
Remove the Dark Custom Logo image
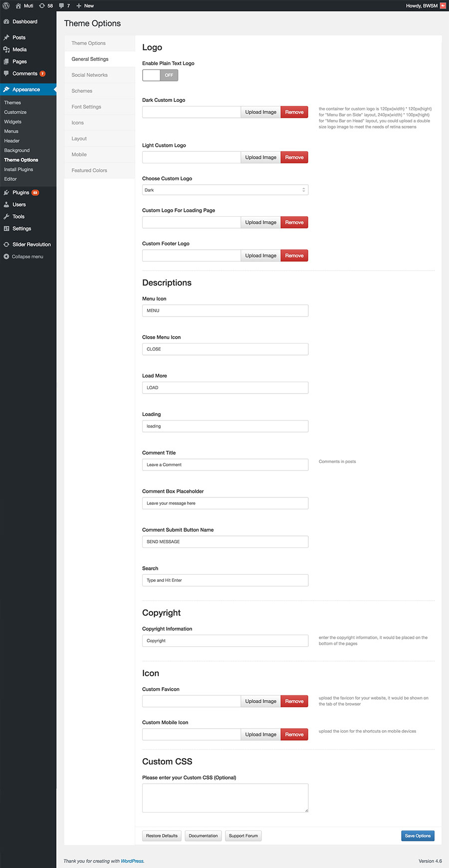pos(294,112)
